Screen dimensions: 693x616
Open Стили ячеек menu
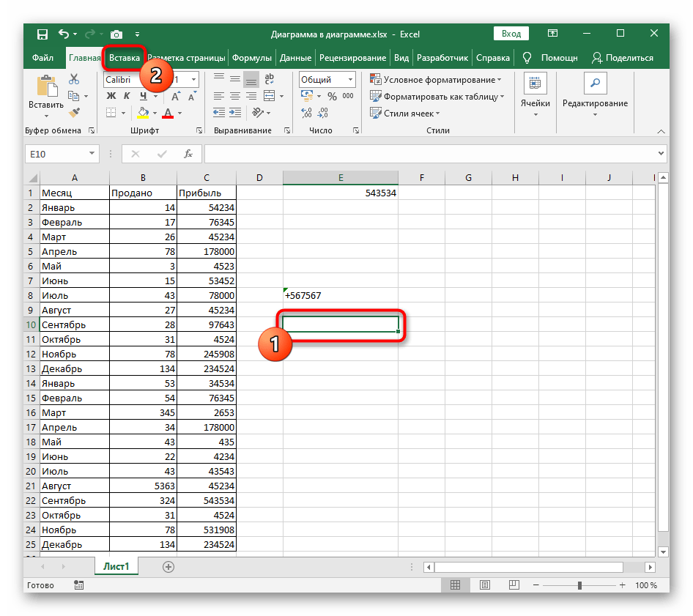click(x=405, y=113)
